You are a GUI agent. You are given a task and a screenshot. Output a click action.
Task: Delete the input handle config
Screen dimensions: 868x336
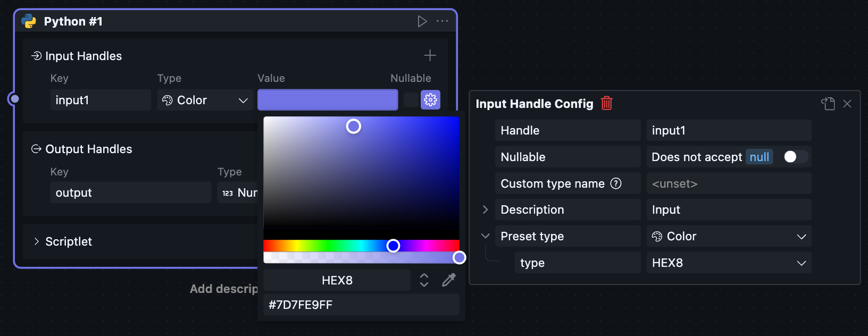click(x=606, y=103)
